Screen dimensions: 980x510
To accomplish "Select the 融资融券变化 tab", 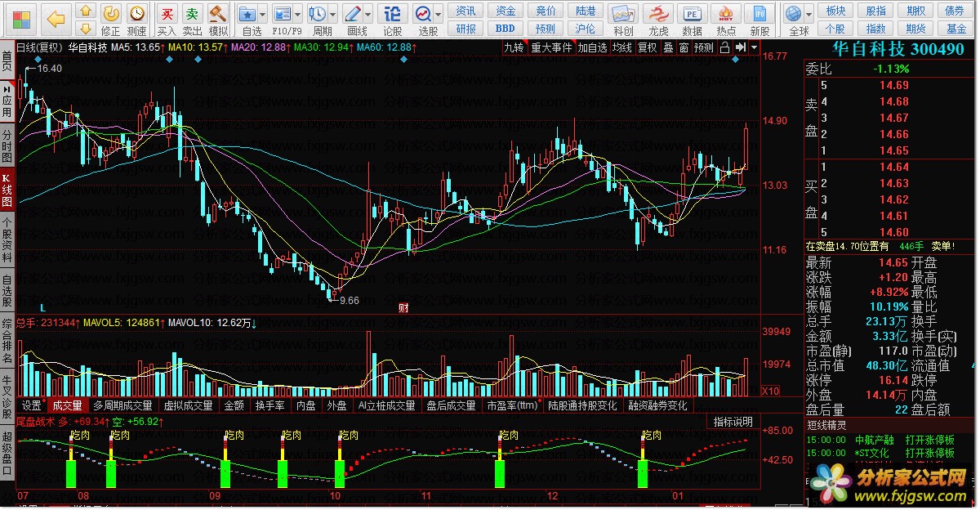I will tap(658, 405).
